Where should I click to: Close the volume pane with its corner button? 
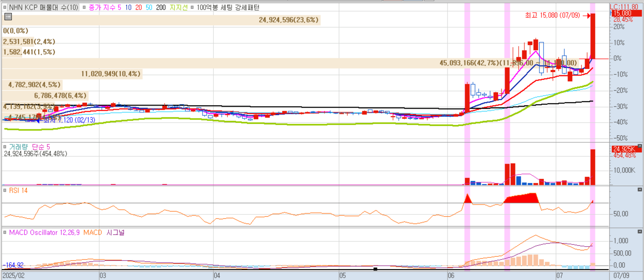(x=640, y=146)
